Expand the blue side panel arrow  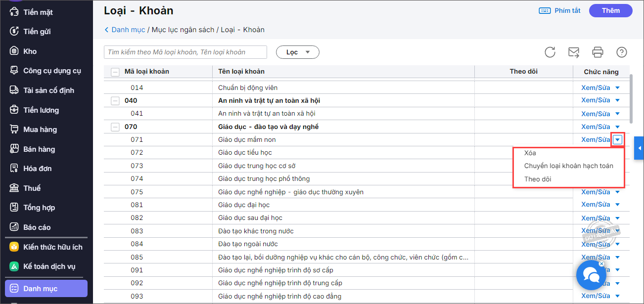click(x=639, y=148)
